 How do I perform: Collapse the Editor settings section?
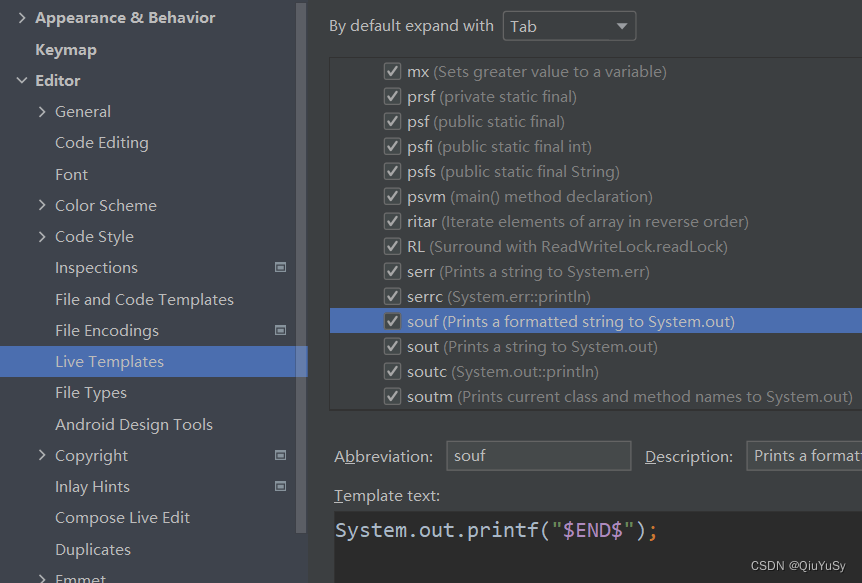tap(22, 81)
